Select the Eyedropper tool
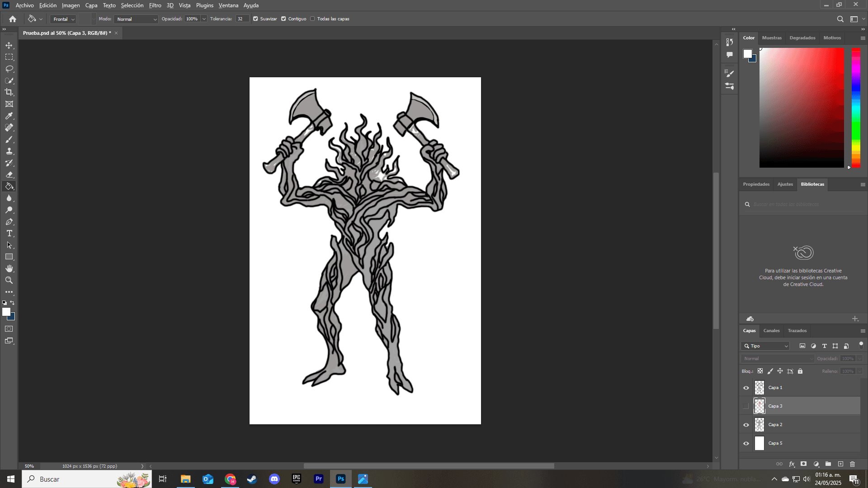The width and height of the screenshot is (868, 488). 9,116
